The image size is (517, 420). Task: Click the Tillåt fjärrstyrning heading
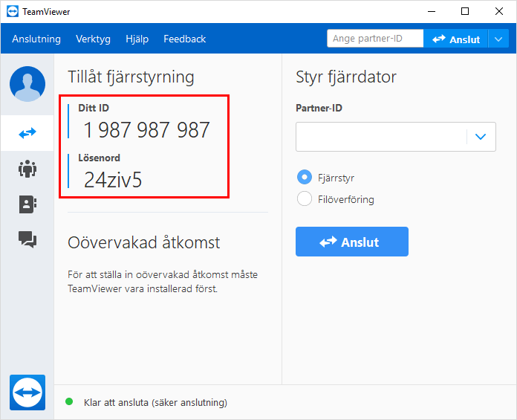(131, 77)
